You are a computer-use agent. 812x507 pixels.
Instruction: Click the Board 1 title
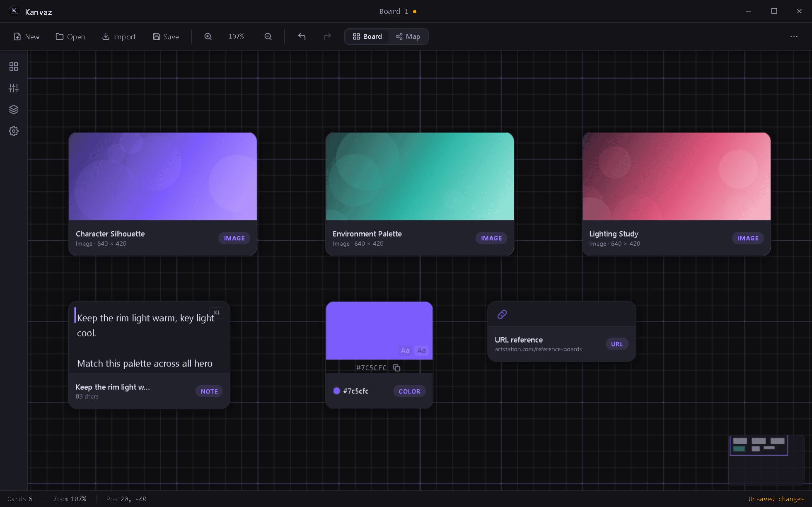point(394,11)
